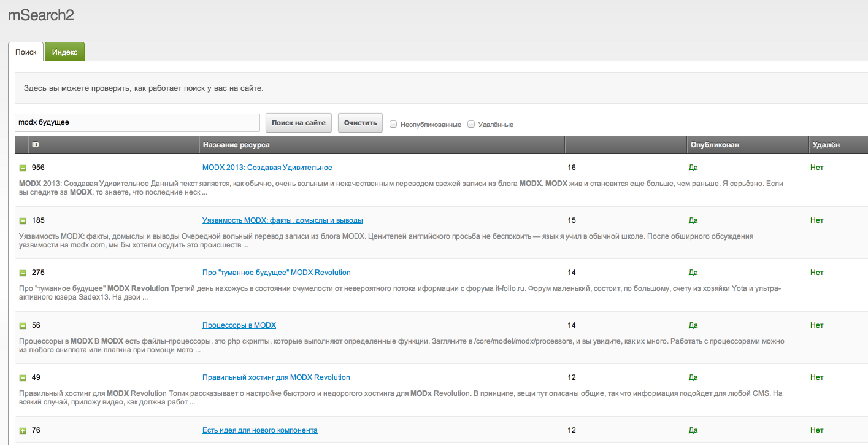The image size is (868, 445).
Task: Collapse row 275 details
Action: [x=23, y=273]
